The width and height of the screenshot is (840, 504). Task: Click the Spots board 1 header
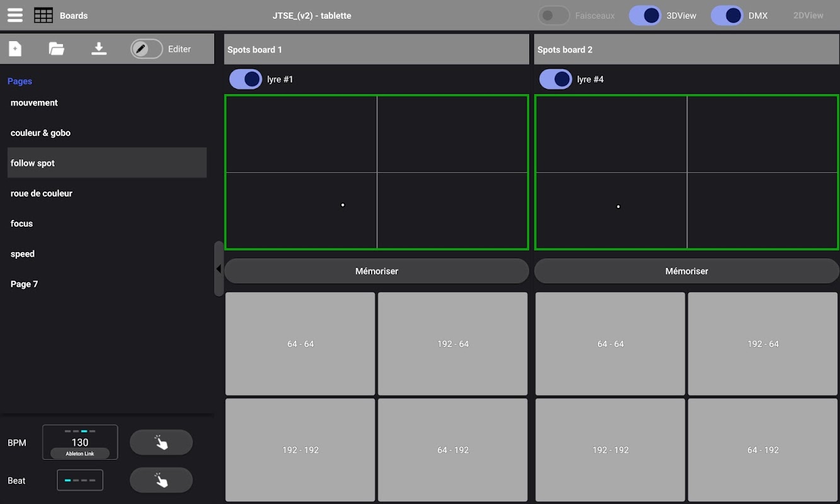[x=377, y=49]
